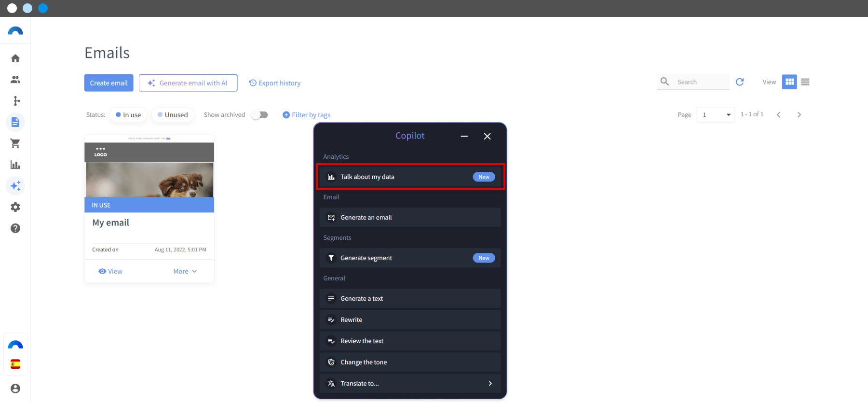Screen dimensions: 868x403
Task: Expand the Translate to... submenu
Action: [410, 383]
